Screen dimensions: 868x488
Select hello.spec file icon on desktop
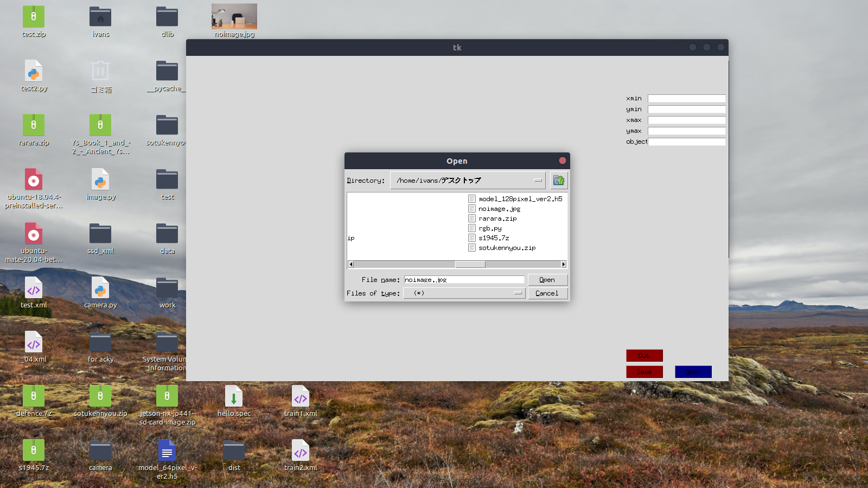pyautogui.click(x=234, y=396)
